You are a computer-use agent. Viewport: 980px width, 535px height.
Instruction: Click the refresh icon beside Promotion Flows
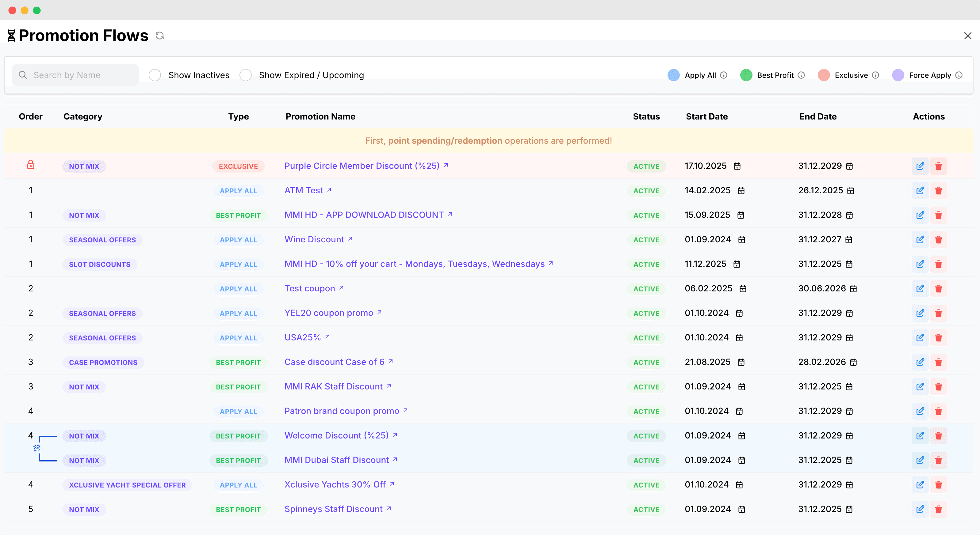click(160, 35)
